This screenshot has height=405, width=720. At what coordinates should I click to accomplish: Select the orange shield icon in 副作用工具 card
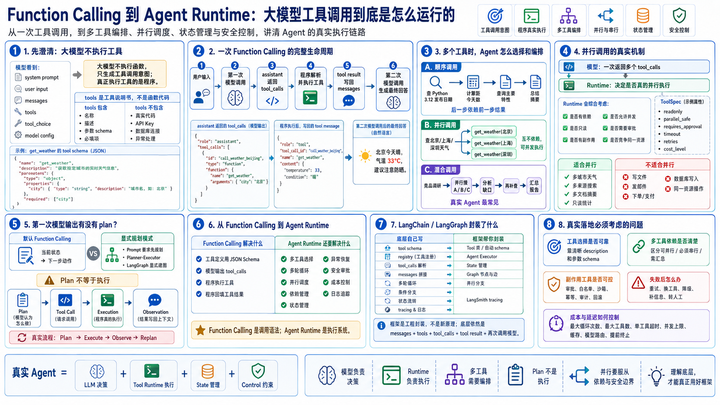coord(554,285)
